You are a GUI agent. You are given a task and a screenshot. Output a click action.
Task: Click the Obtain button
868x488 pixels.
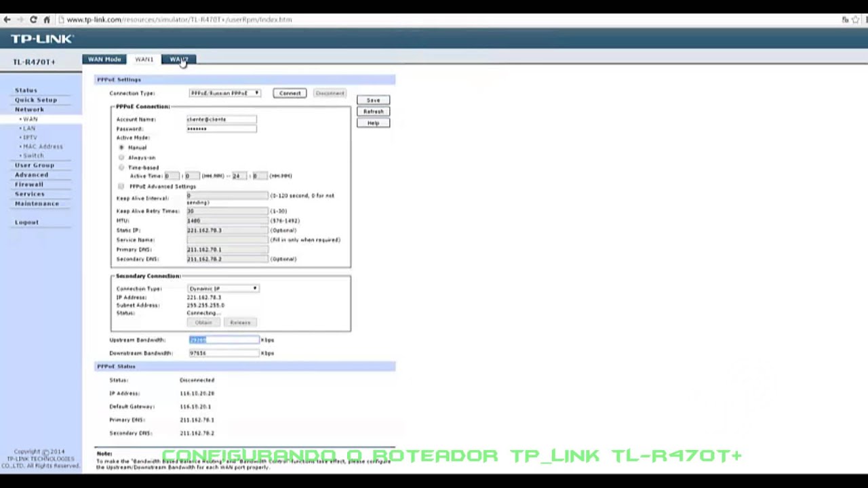pyautogui.click(x=203, y=323)
